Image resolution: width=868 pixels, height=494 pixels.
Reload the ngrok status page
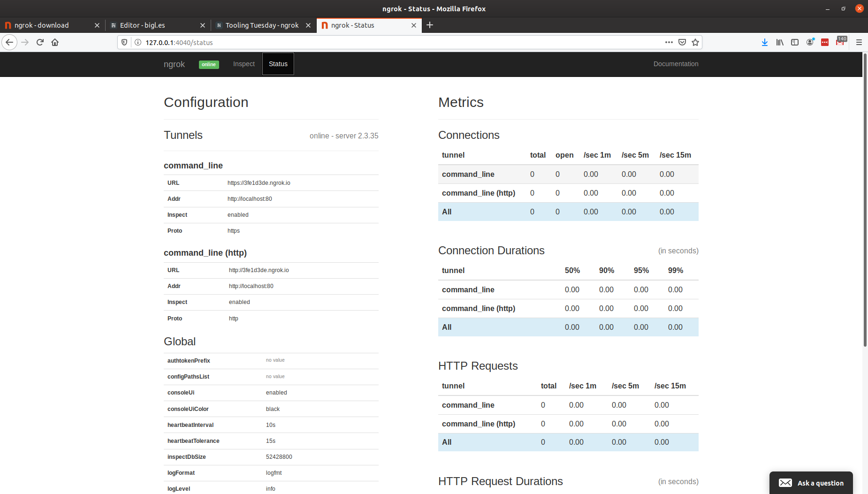pyautogui.click(x=40, y=42)
